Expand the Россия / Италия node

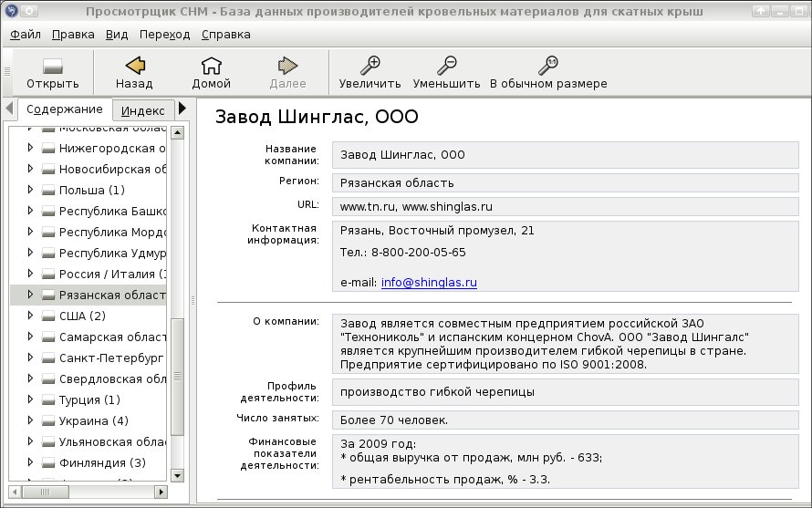[30, 274]
